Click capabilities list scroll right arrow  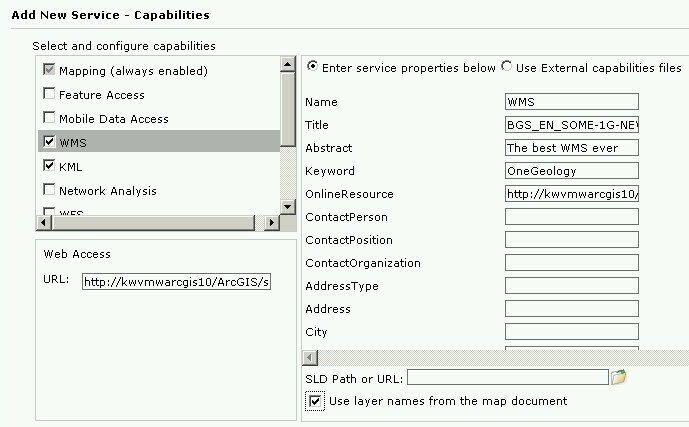click(x=272, y=223)
